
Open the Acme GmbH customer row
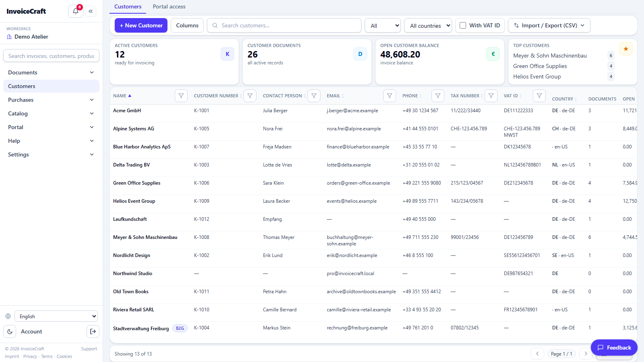[373, 113]
